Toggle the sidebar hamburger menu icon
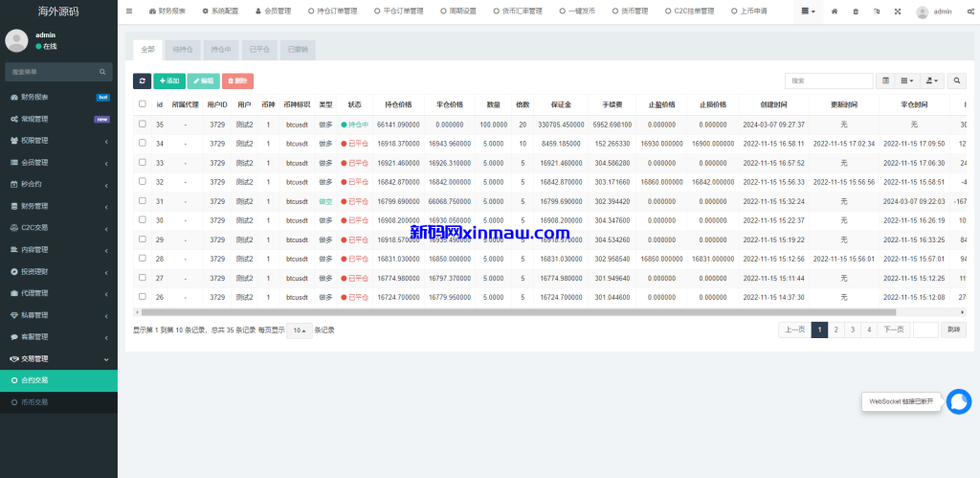Screen dimensions: 980x478 tap(129, 11)
